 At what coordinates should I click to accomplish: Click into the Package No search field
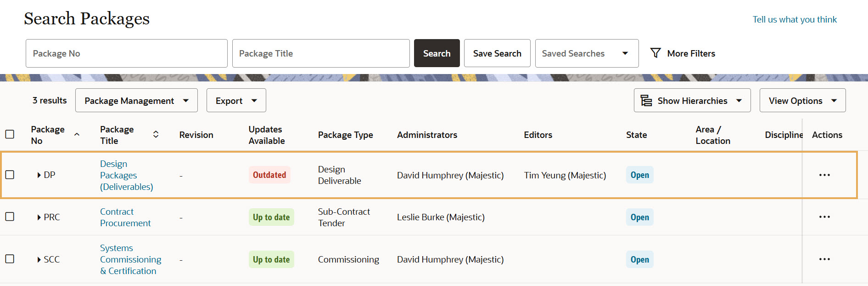[126, 53]
